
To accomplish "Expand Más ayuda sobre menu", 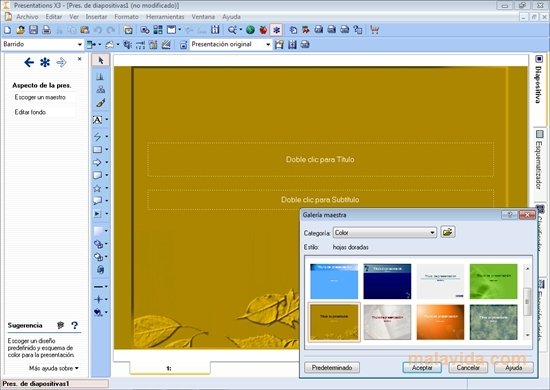I will [x=54, y=368].
